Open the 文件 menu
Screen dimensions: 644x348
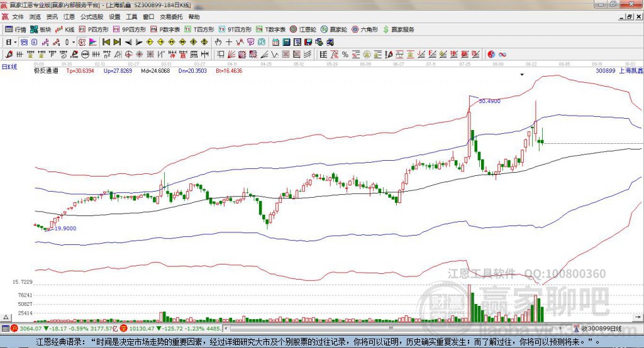click(18, 17)
